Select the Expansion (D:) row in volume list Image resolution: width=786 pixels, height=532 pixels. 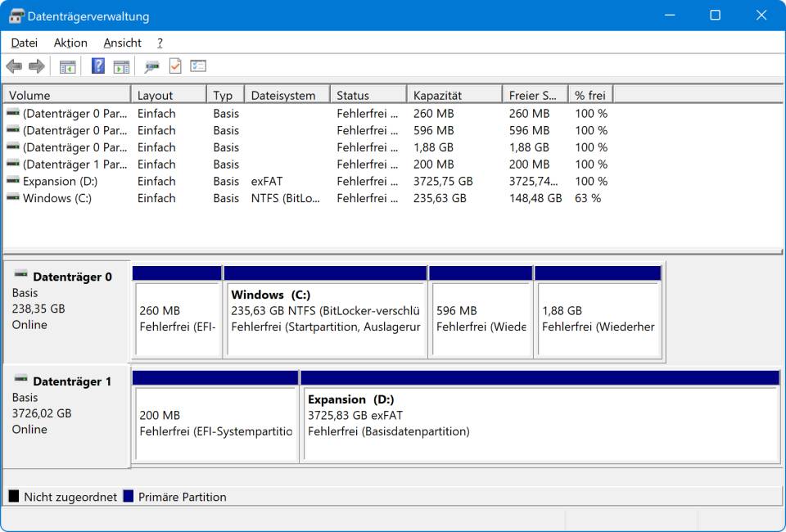[60, 181]
